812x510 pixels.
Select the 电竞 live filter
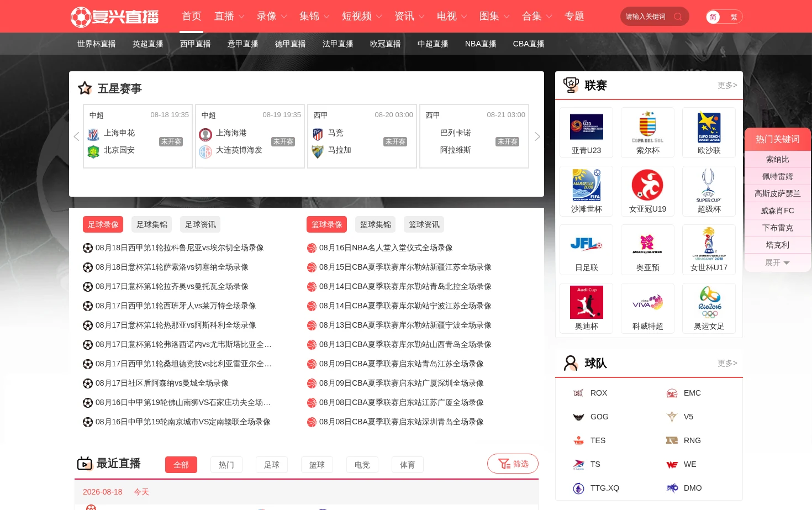(x=362, y=465)
